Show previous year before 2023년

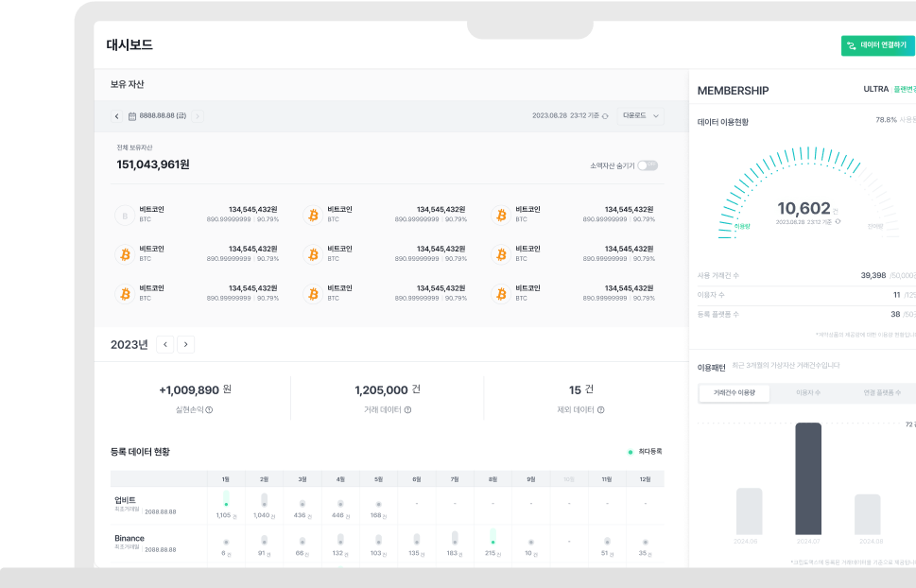point(165,344)
